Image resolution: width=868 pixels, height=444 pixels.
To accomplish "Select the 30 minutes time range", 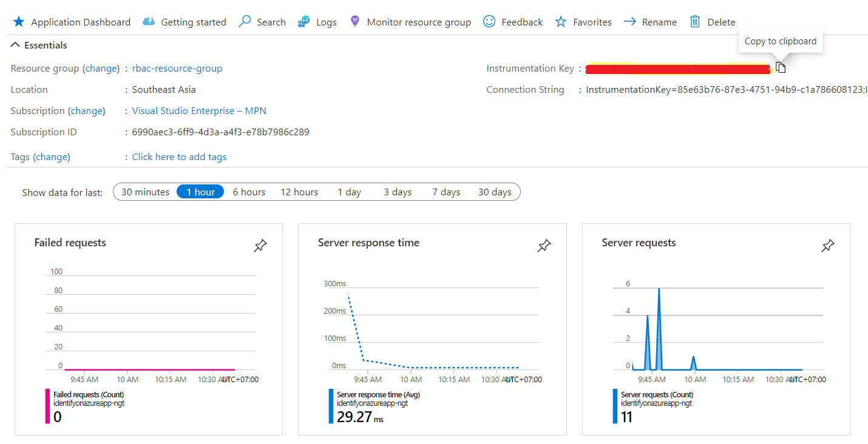I will pyautogui.click(x=144, y=192).
